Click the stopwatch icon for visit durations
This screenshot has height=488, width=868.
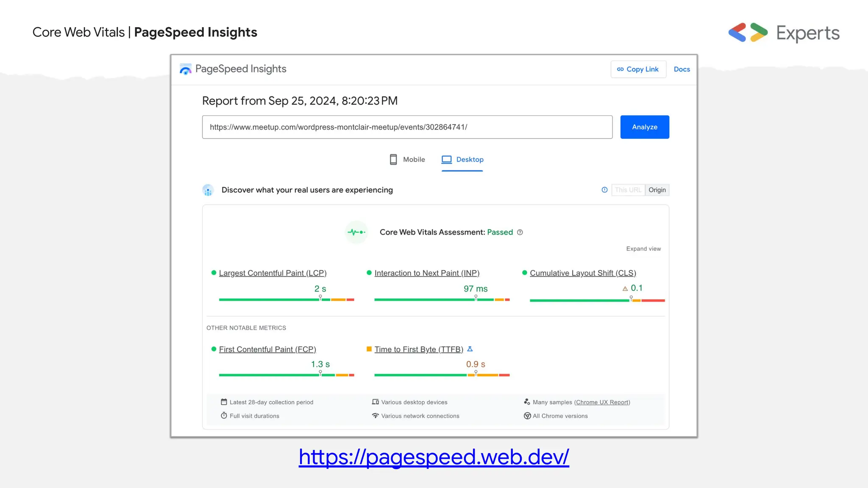[x=224, y=416]
